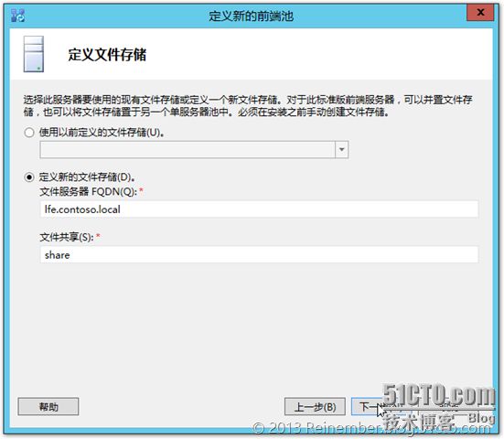Image resolution: width=504 pixels, height=439 pixels.
Task: Close the 定义新的前端池 dialog
Action: pos(480,13)
